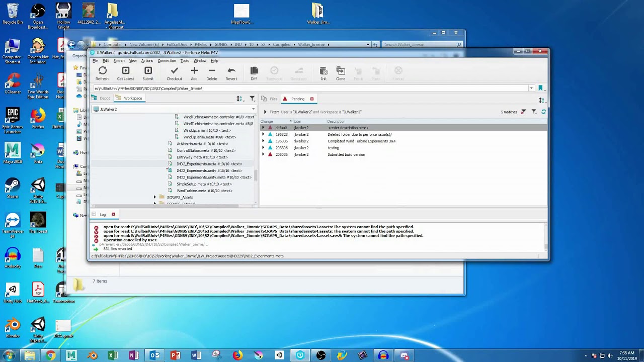
Task: Click the Checkout checkmark icon
Action: pos(174,71)
